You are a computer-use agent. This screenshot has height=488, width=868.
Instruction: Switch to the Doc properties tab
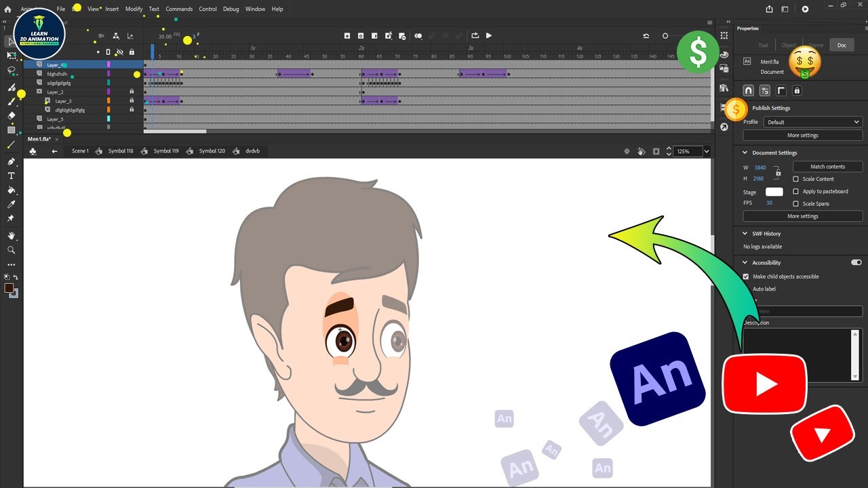(842, 45)
